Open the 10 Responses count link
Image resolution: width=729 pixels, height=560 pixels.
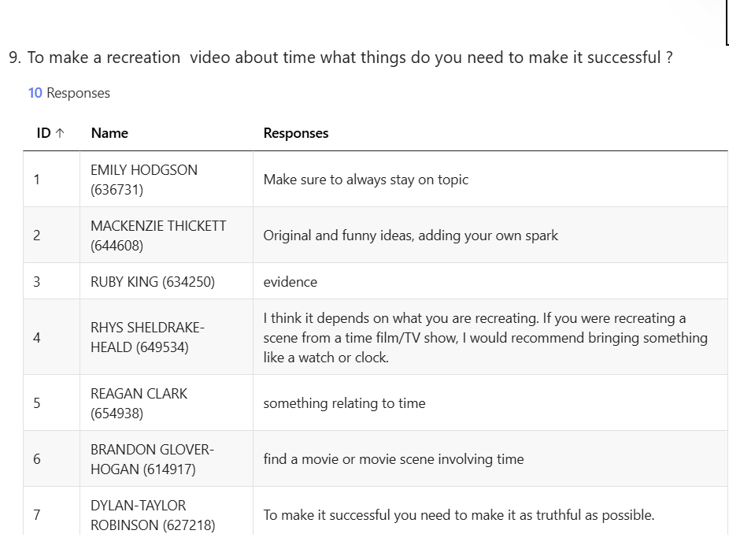68,93
